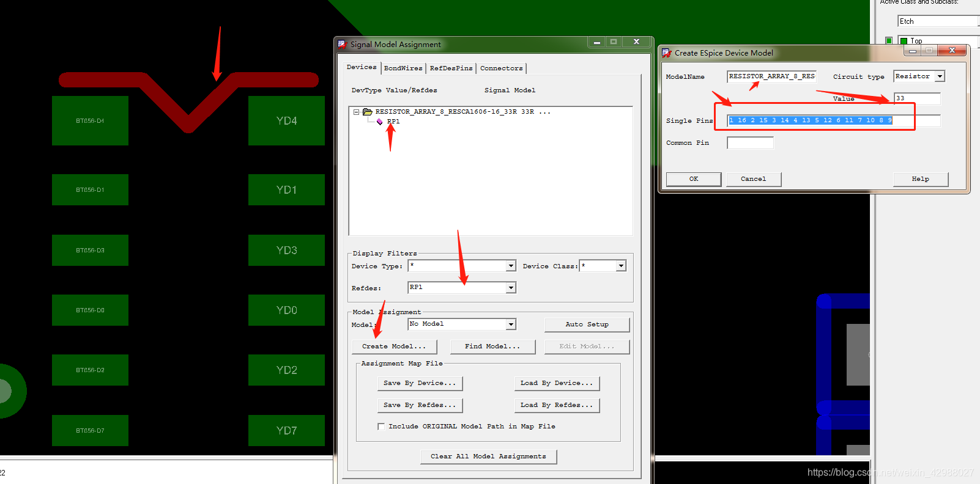The image size is (980, 484).
Task: Select the BT656-D1 pad
Action: [90, 189]
